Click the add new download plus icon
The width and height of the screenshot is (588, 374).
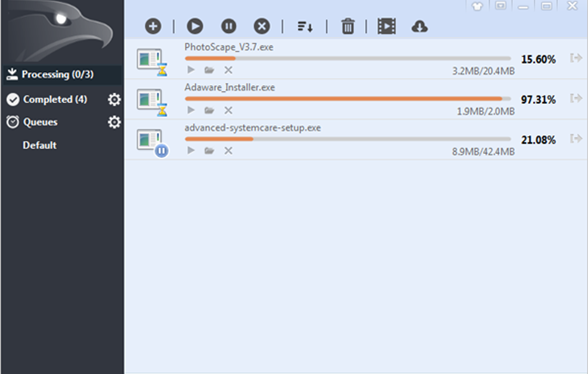153,26
